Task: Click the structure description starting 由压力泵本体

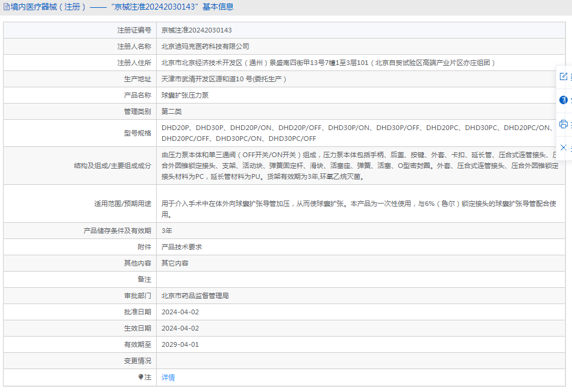Action: (360, 166)
